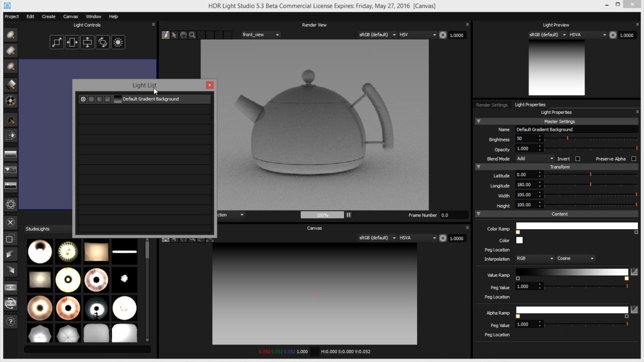Click the up-left arrow icon in left toolbar
The image size is (644, 362).
click(10, 255)
